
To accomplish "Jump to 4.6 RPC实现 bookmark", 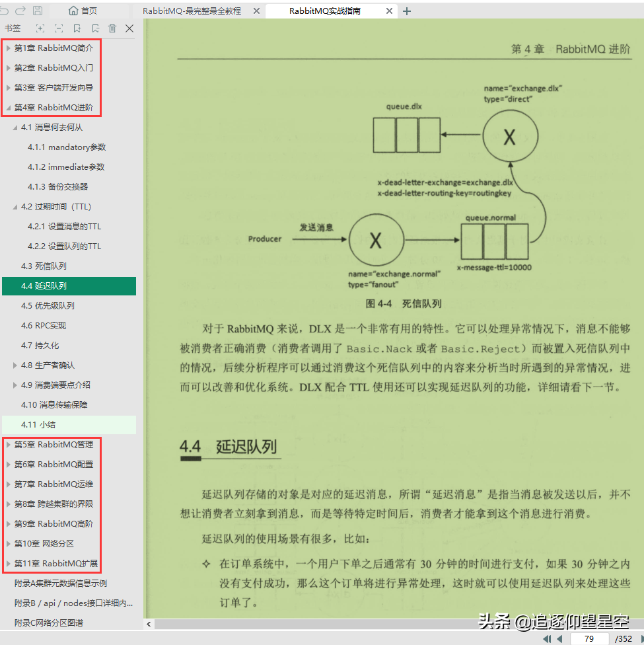I will [x=43, y=325].
